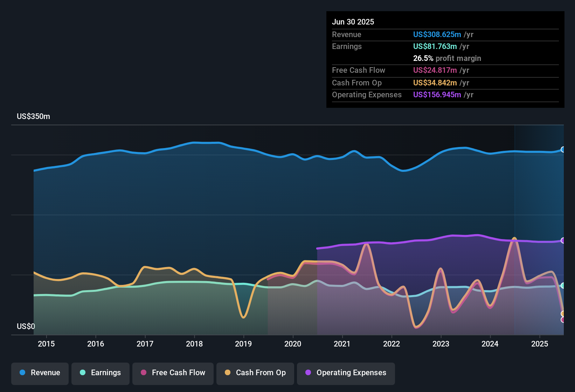Click the 2017 x-axis label
This screenshot has width=575, height=392.
click(x=145, y=344)
